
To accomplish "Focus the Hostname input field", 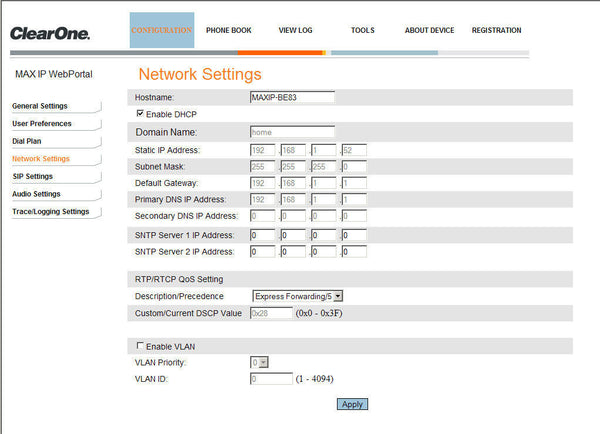I will [x=292, y=97].
